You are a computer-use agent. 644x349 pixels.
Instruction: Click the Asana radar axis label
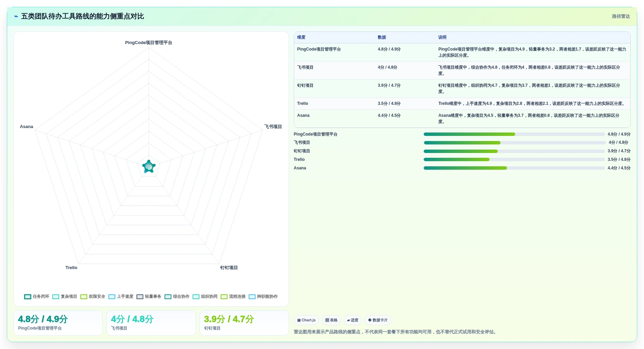[26, 127]
